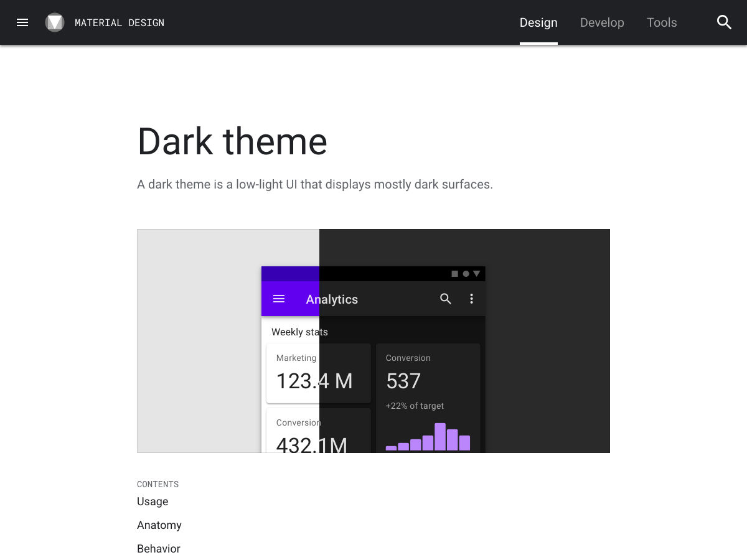
Task: Open the hamburger navigation menu
Action: pos(22,22)
